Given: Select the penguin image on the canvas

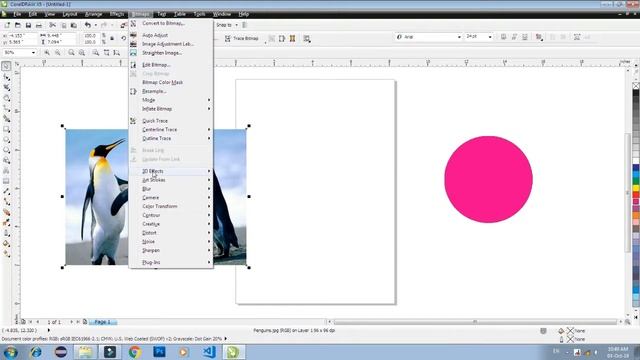Looking at the screenshot, I should 97,197.
